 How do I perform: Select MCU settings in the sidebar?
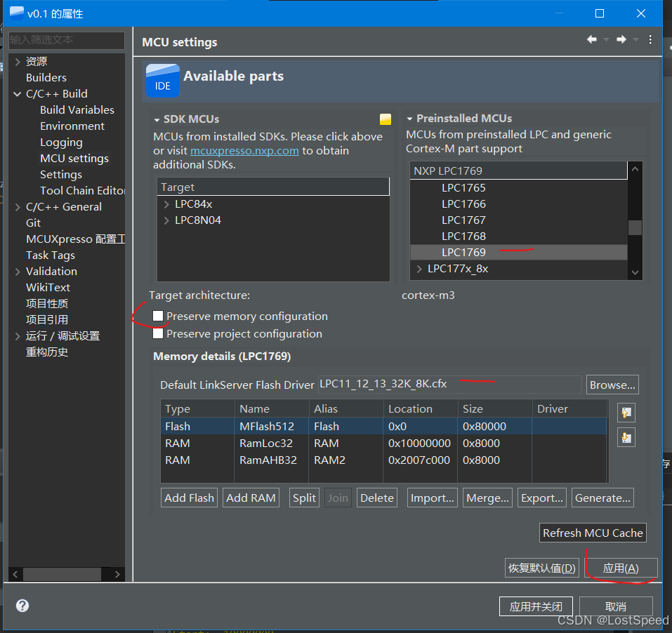coord(74,159)
